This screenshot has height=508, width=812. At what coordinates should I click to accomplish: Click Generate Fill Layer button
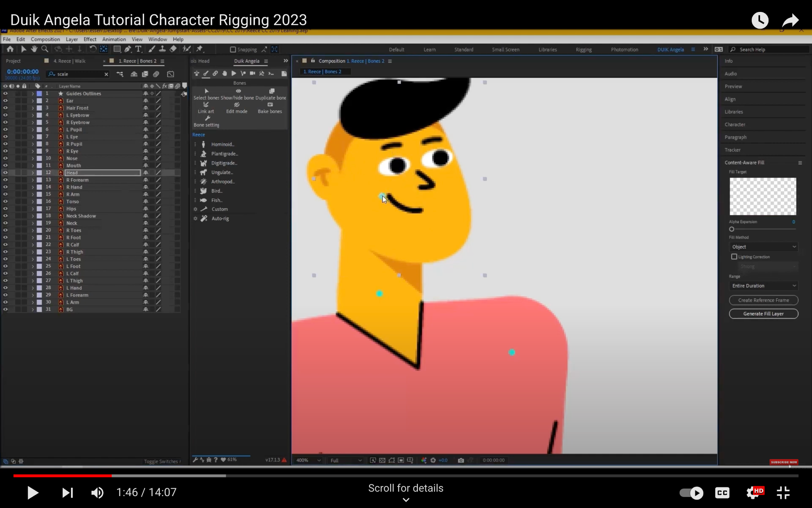pos(764,314)
